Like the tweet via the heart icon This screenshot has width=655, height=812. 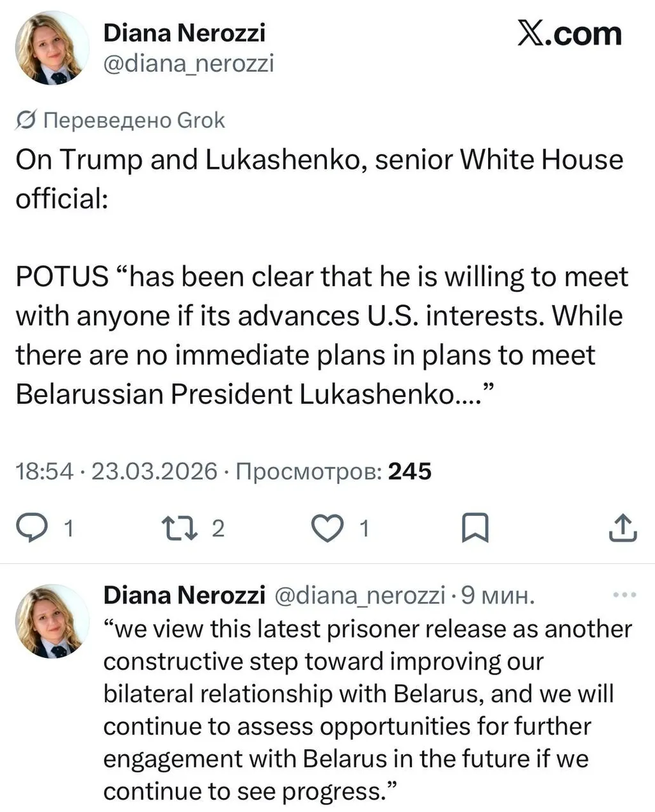click(327, 528)
